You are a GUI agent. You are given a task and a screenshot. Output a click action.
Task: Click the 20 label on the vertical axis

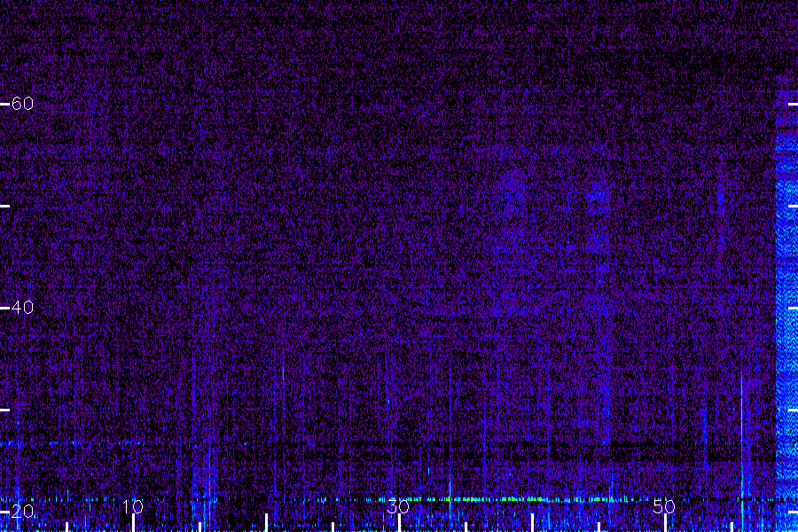point(22,511)
